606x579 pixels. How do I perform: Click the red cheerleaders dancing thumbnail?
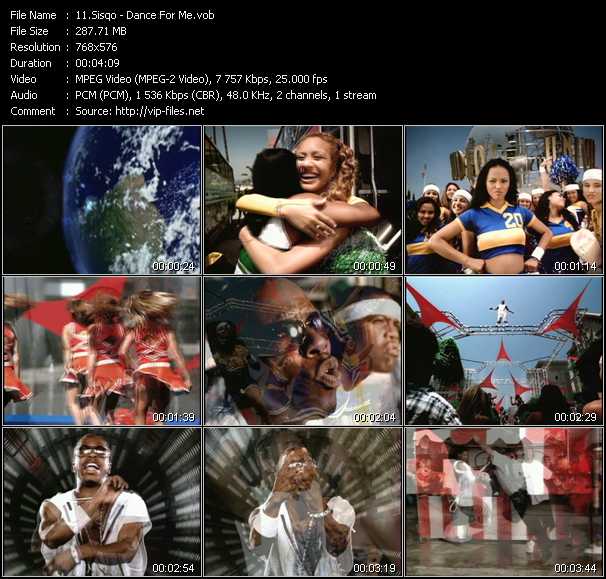pos(101,351)
